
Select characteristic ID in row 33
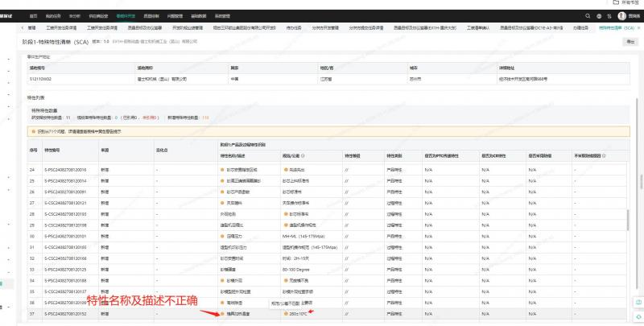pos(65,270)
